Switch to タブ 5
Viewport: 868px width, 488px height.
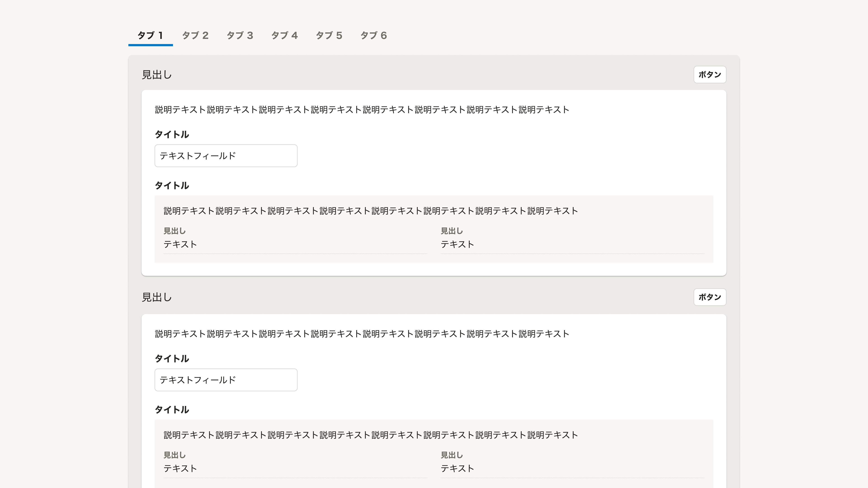point(329,35)
